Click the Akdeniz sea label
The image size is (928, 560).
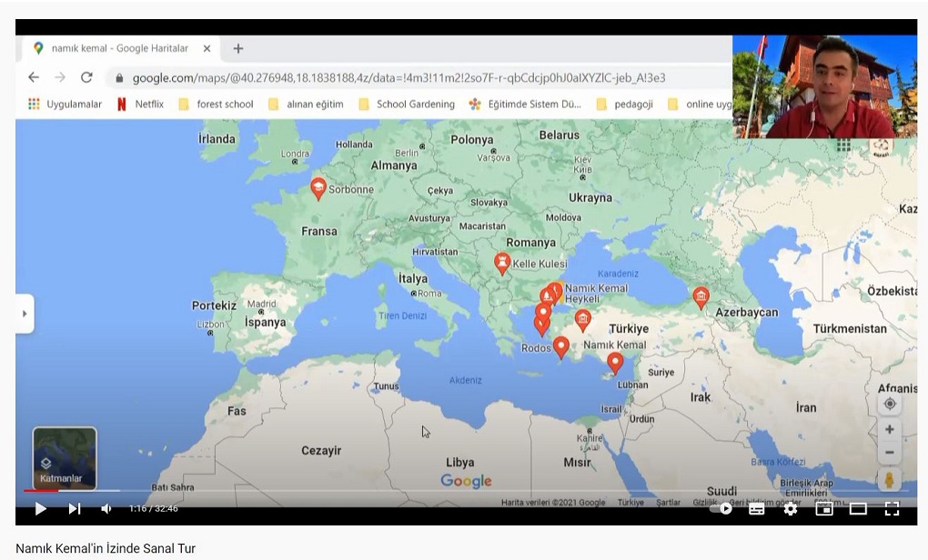point(465,380)
